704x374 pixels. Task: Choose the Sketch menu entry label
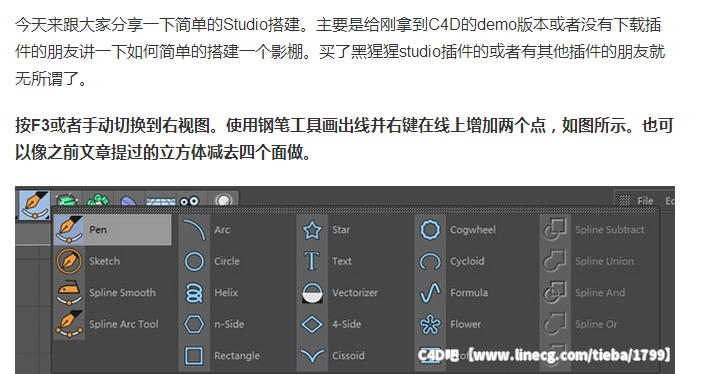click(x=104, y=261)
